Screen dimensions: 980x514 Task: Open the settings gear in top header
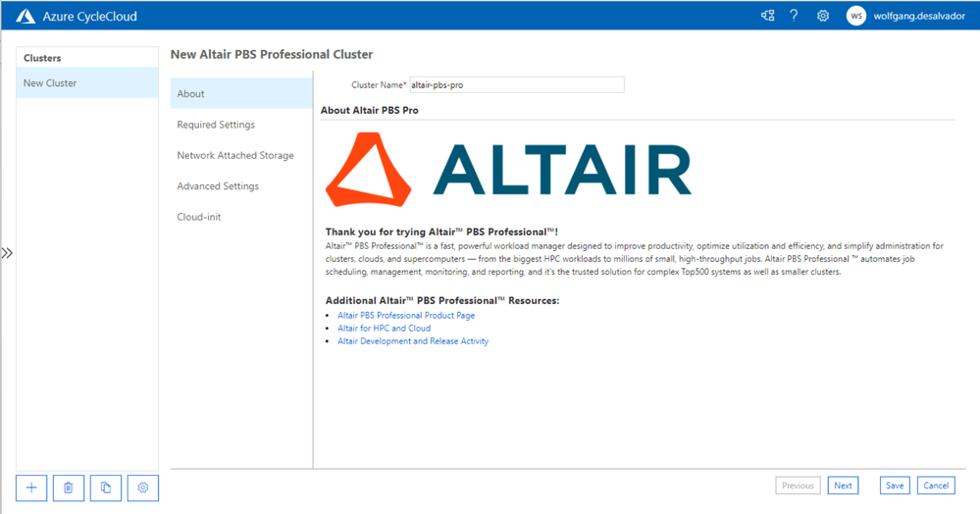pos(823,16)
